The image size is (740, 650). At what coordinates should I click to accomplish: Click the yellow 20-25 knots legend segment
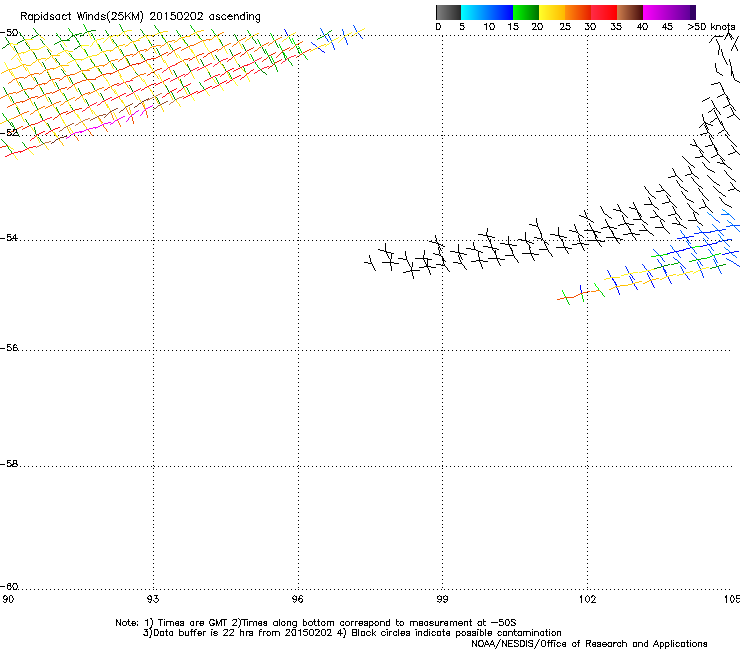(552, 12)
